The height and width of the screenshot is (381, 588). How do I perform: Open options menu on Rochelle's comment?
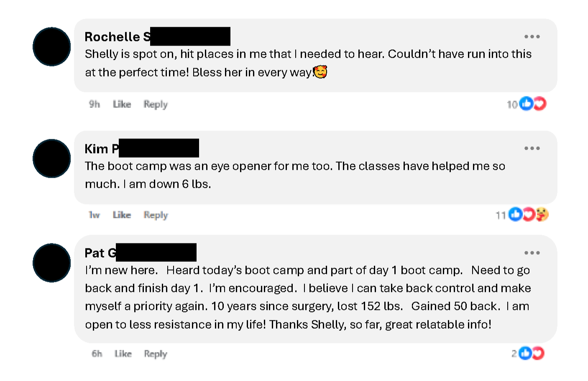[532, 37]
